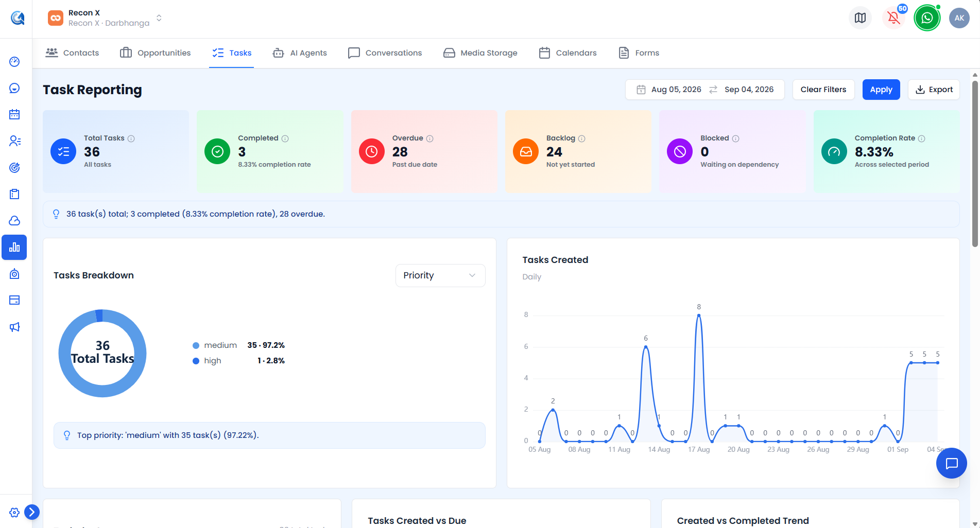Switch to the Opportunities tab
The image size is (980, 528).
point(156,53)
